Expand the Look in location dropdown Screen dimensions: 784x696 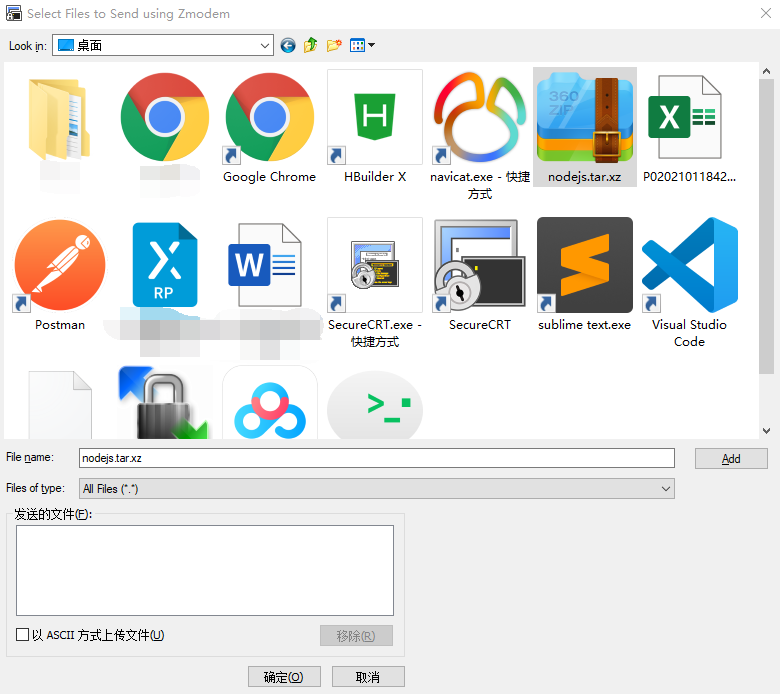[x=264, y=46]
